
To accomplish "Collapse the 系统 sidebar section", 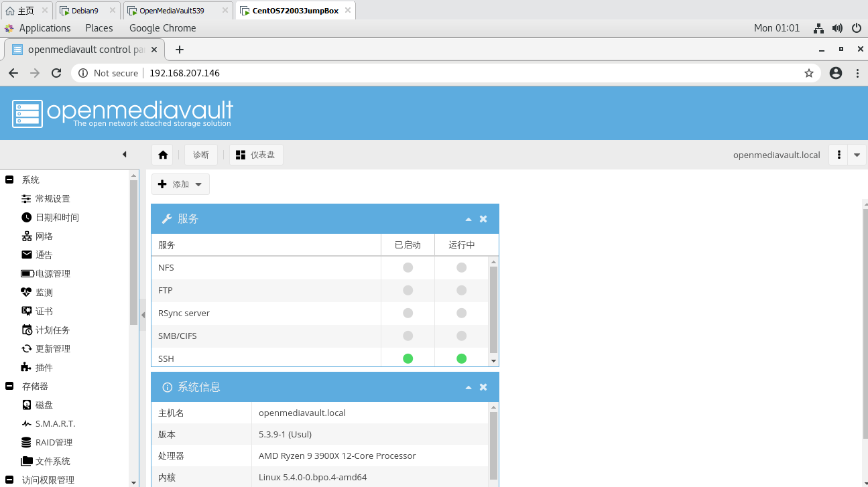I will pos(9,179).
